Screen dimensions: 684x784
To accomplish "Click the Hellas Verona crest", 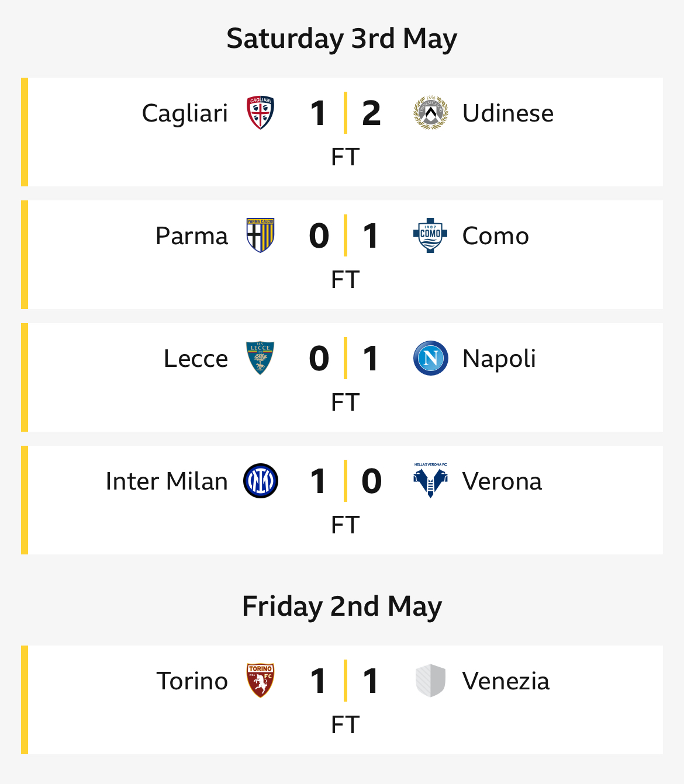I will pyautogui.click(x=431, y=481).
